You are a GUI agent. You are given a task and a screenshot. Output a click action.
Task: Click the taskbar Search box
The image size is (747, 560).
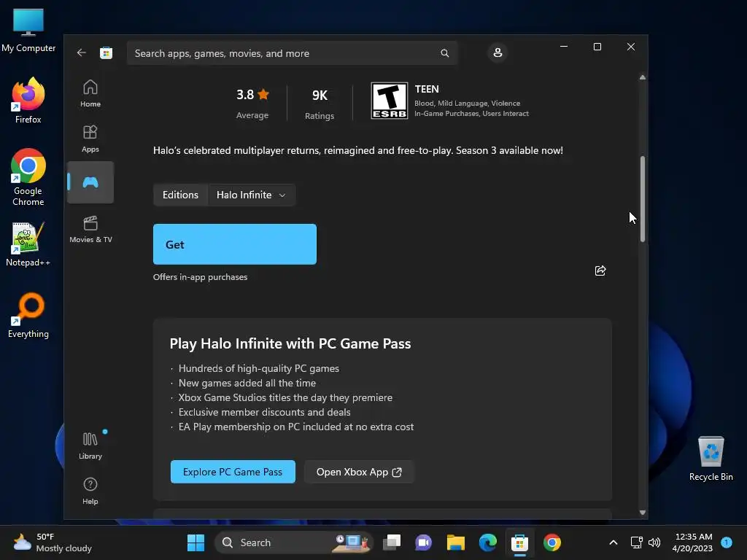293,542
